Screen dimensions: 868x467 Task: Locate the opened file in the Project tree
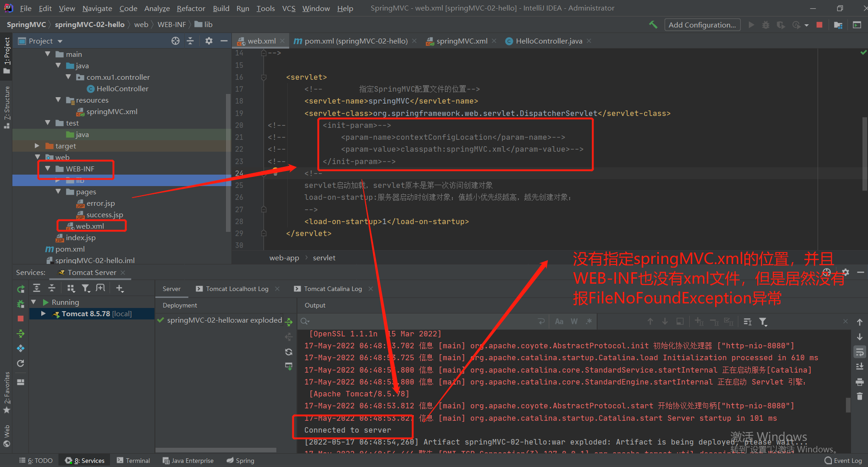point(176,41)
